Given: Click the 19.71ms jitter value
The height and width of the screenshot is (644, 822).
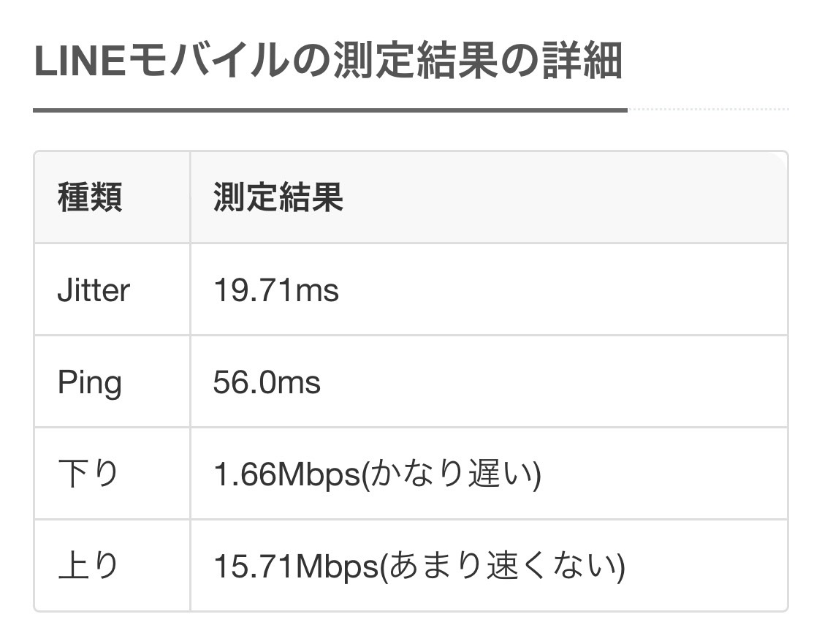Looking at the screenshot, I should point(276,290).
